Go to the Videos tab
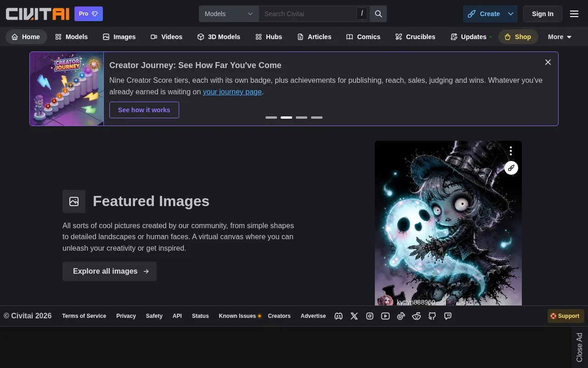Viewport: 588px width, 368px height. tap(166, 37)
